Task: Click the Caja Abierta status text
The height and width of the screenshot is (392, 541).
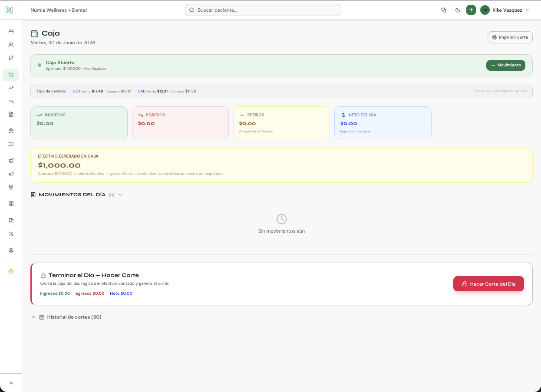Action: [60, 63]
